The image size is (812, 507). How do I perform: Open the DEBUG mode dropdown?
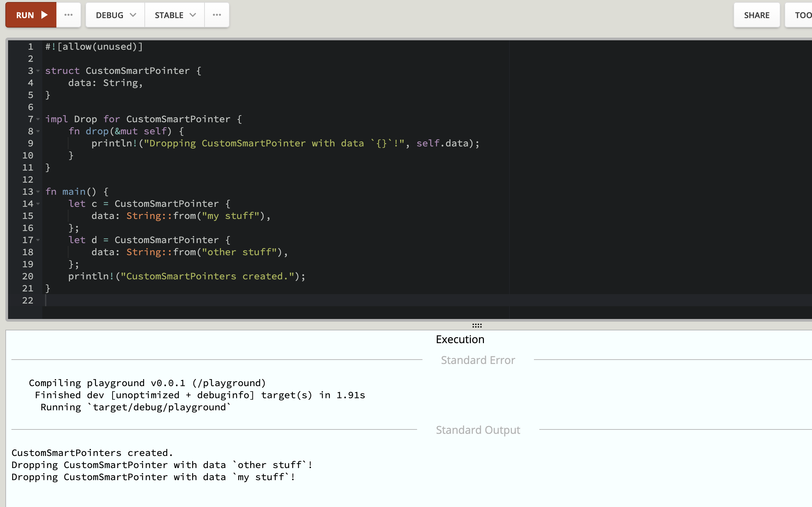point(115,15)
